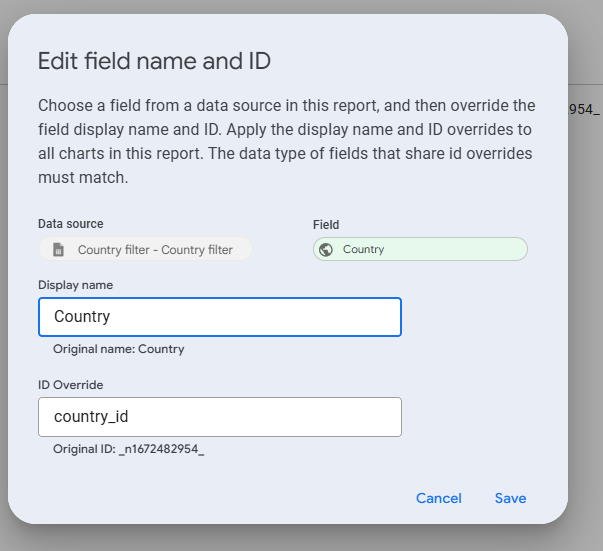This screenshot has width=603, height=551.
Task: Click the ID Override input field
Action: coord(220,417)
